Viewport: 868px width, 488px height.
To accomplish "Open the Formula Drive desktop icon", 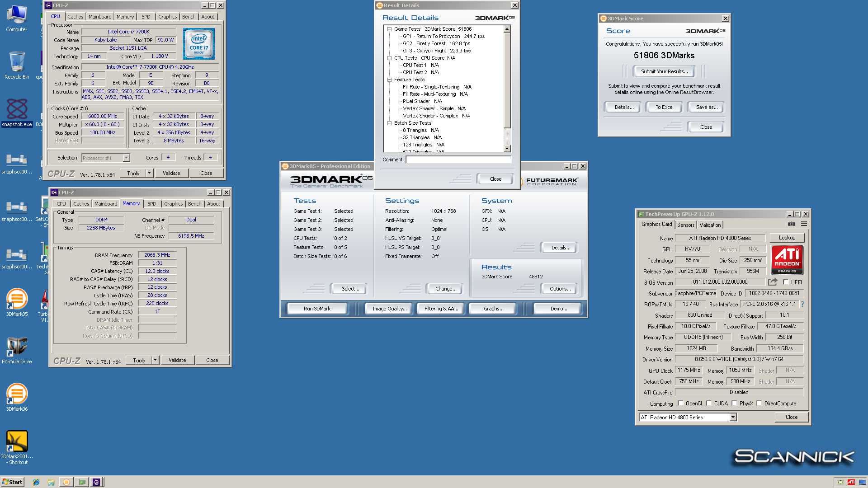I will 17,350.
